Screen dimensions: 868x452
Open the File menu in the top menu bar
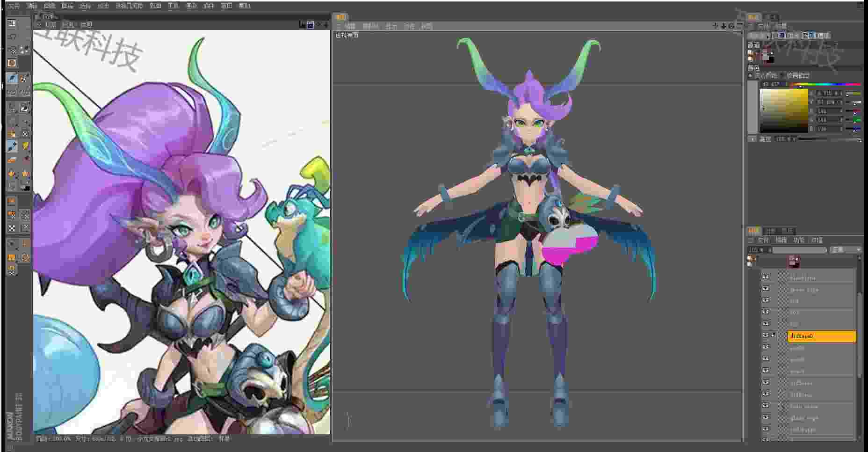(x=14, y=6)
